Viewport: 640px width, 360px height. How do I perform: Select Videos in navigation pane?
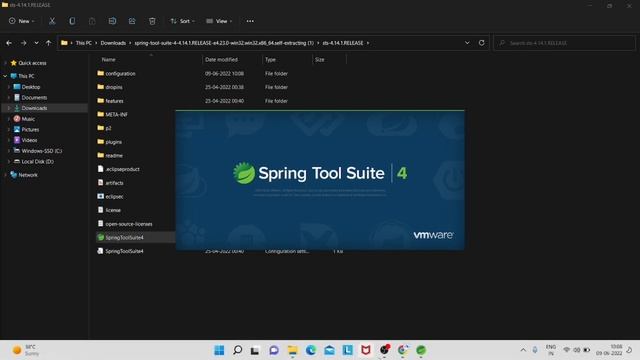pyautogui.click(x=29, y=140)
